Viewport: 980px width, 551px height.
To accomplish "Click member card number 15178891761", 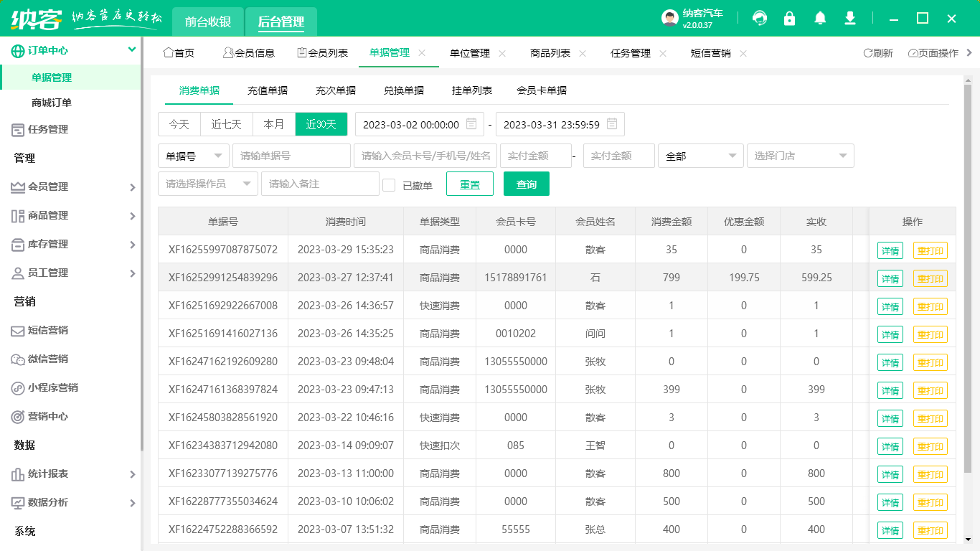I will pos(516,278).
